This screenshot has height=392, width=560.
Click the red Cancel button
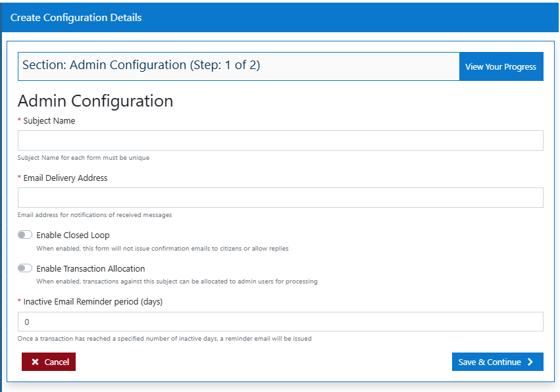(x=49, y=362)
